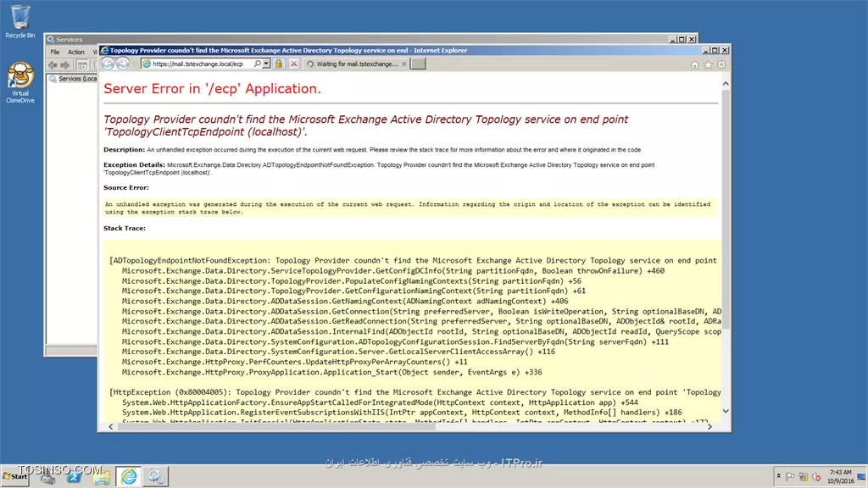Click the GetConfigurationNamingContext stack line
868x488 pixels.
coord(353,291)
